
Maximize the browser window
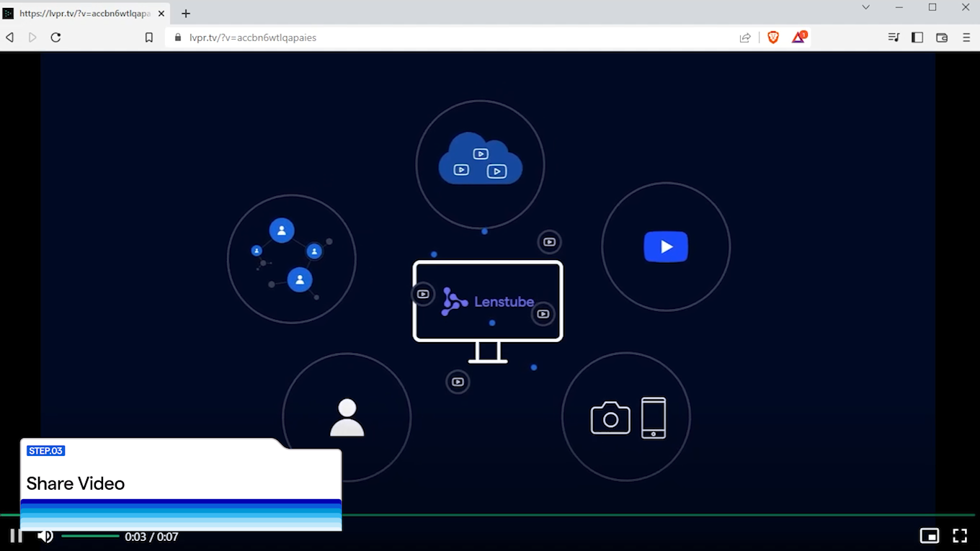click(932, 7)
